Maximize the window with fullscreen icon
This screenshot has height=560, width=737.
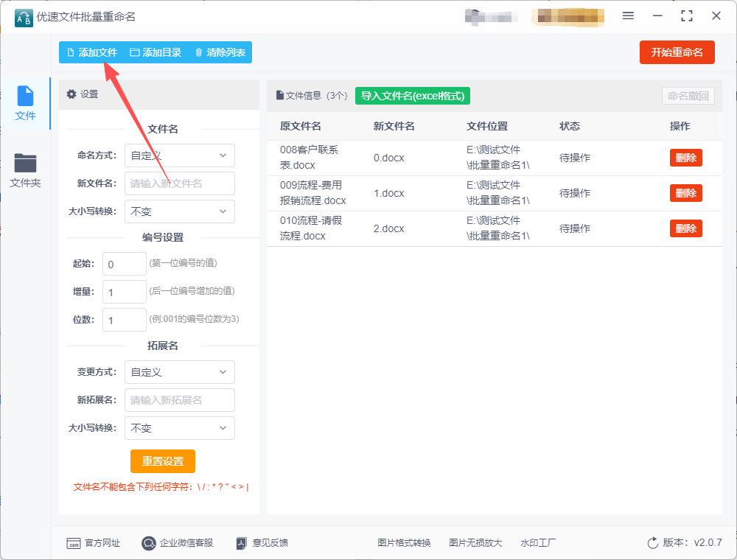(x=687, y=16)
